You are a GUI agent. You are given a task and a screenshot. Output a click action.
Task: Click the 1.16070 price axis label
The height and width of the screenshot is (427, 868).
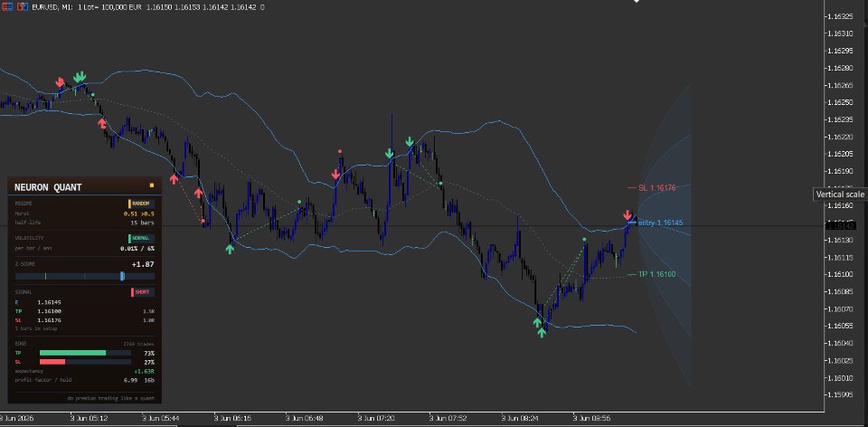pos(839,308)
